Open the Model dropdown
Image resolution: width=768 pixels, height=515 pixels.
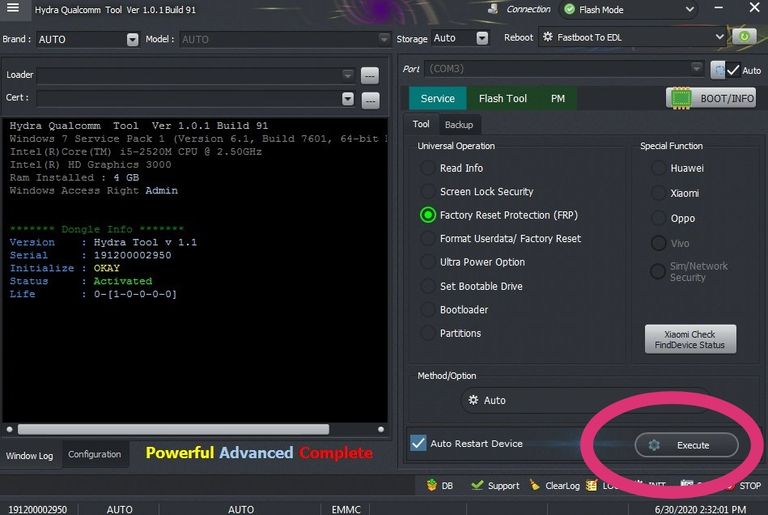click(x=384, y=38)
